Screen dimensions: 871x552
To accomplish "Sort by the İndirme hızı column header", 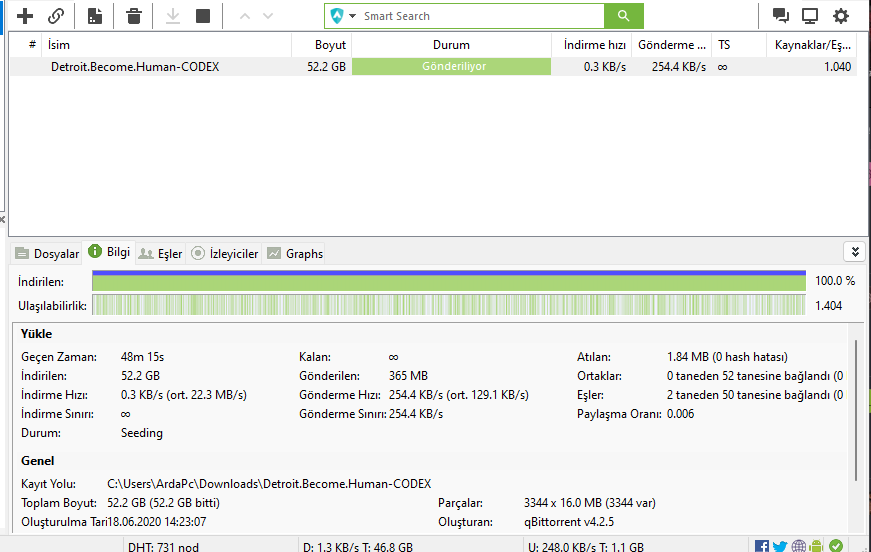I will [594, 45].
